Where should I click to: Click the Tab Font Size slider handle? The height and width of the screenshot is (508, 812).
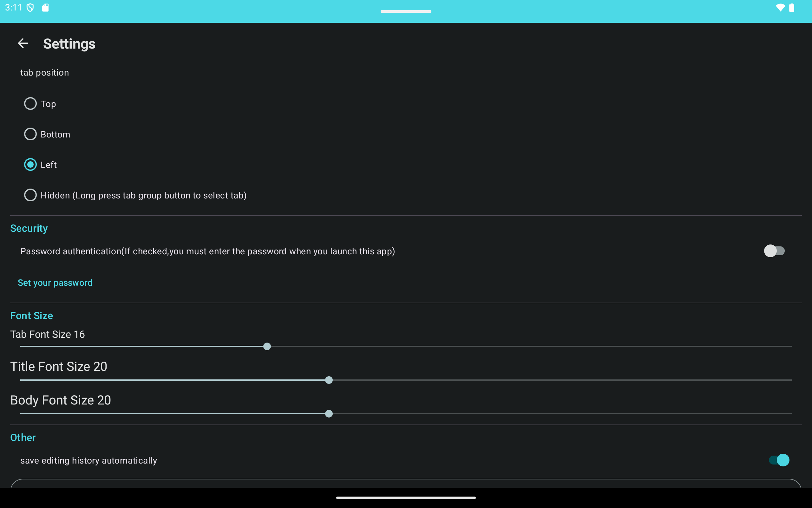267,346
